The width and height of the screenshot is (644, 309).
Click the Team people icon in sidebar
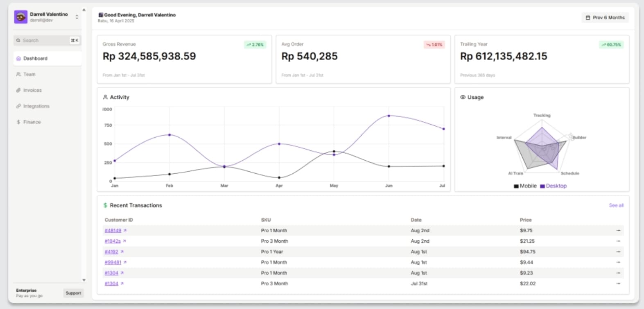tap(18, 74)
